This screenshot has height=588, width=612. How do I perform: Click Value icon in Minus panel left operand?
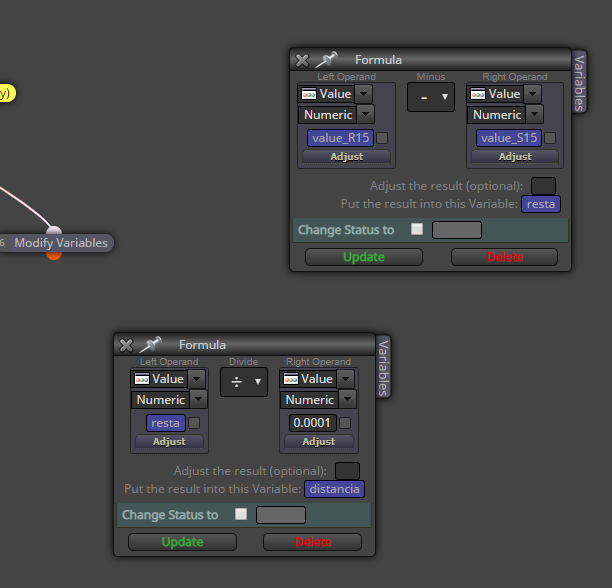click(309, 94)
